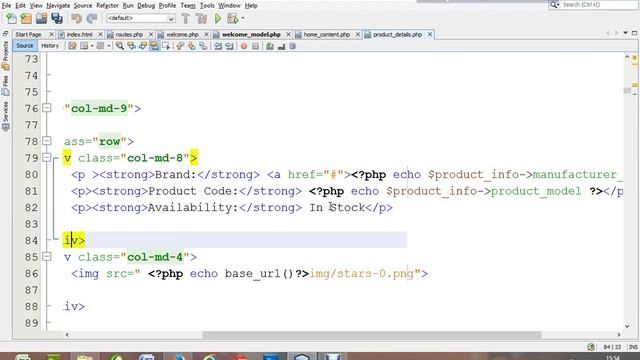640x360 pixels.
Task: Open dropdown arrow beside Debug Project icon
Action: point(242,18)
